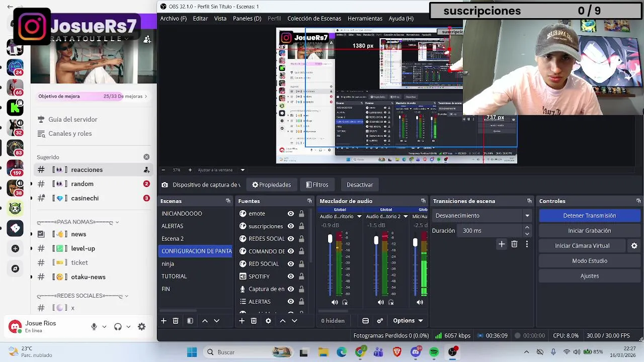This screenshot has height=362, width=644.
Task: Open the Archivo (F) menu
Action: tap(174, 19)
